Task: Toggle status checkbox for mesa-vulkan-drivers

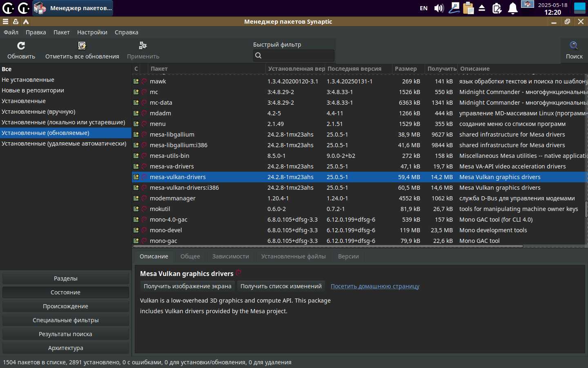Action: tap(136, 177)
